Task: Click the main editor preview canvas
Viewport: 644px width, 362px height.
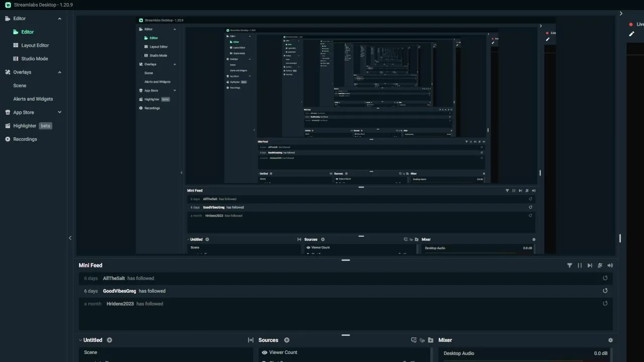Action: 346,135
